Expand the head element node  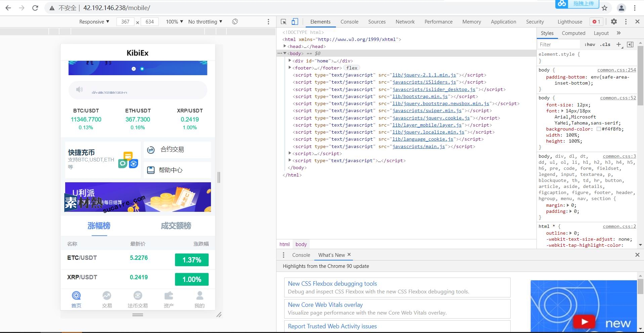click(285, 46)
